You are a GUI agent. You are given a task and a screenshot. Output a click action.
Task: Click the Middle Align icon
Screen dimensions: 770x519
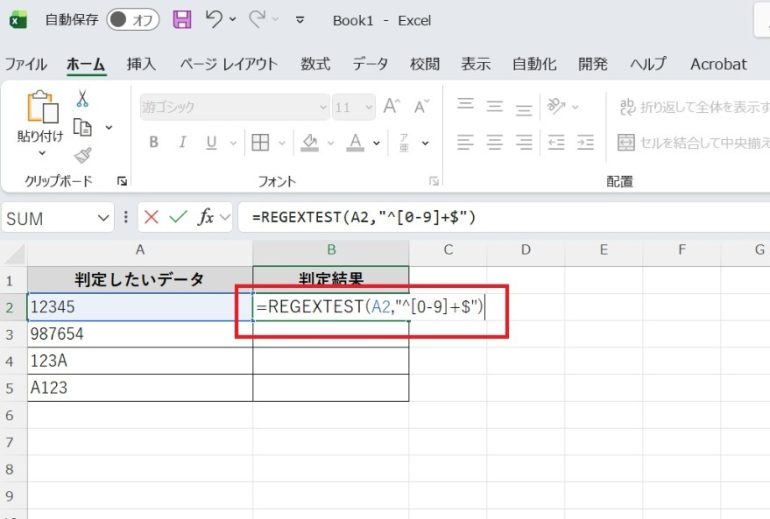tap(495, 106)
